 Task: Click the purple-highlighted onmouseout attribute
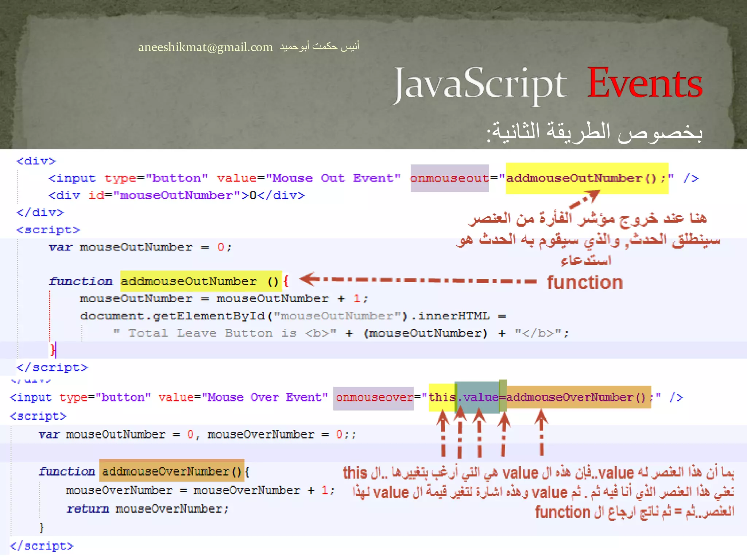pyautogui.click(x=449, y=178)
